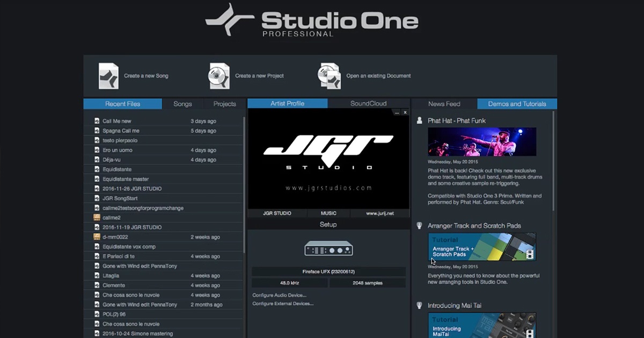This screenshot has height=338, width=644.
Task: Open the recent file Ero un uomo
Action: click(x=118, y=150)
